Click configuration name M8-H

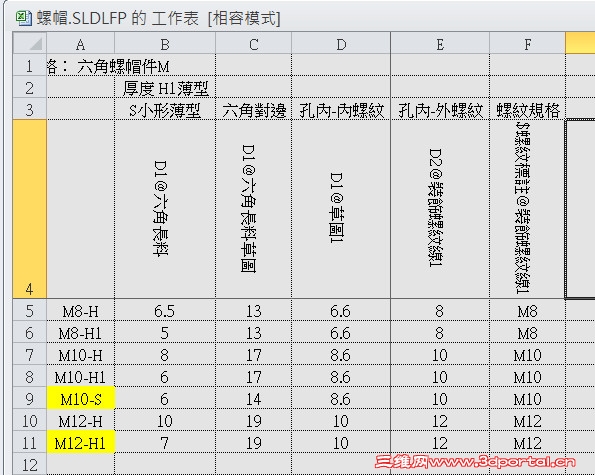pyautogui.click(x=80, y=311)
